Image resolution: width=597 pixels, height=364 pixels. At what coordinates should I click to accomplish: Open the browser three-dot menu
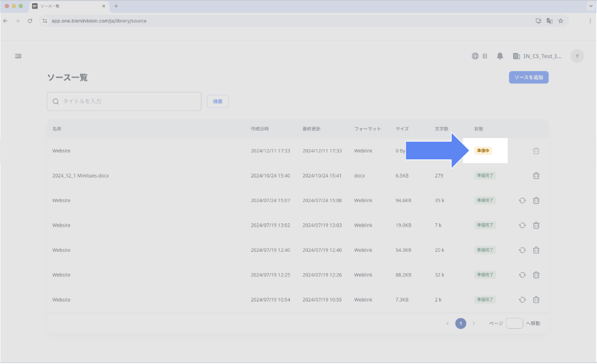(x=590, y=21)
